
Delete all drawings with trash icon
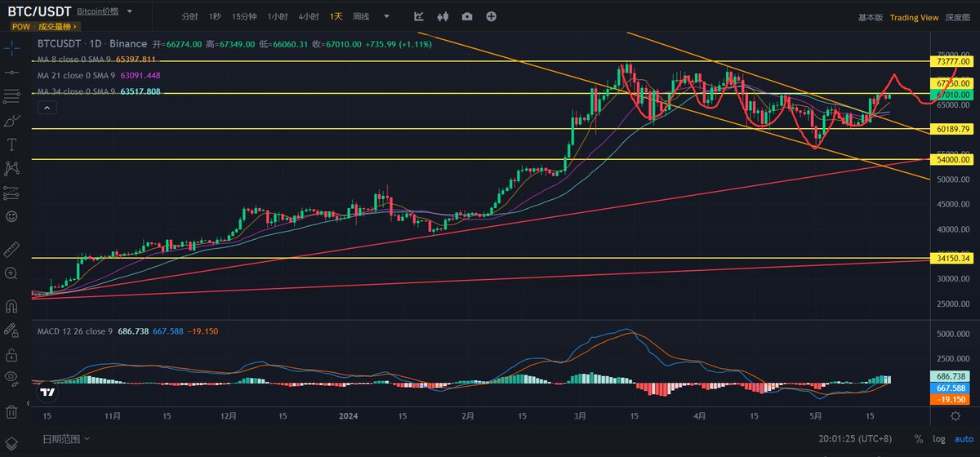click(11, 411)
